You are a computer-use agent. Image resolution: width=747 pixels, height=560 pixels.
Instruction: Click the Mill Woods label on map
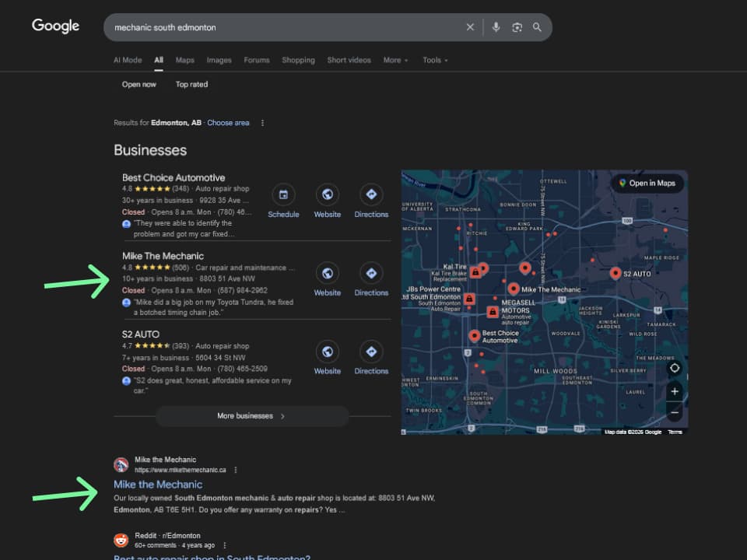[556, 371]
